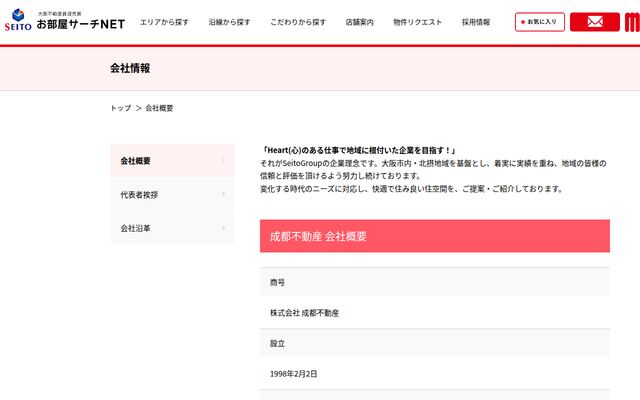Open the お気に入り favorites button
The width and height of the screenshot is (640, 400).
[x=540, y=22]
